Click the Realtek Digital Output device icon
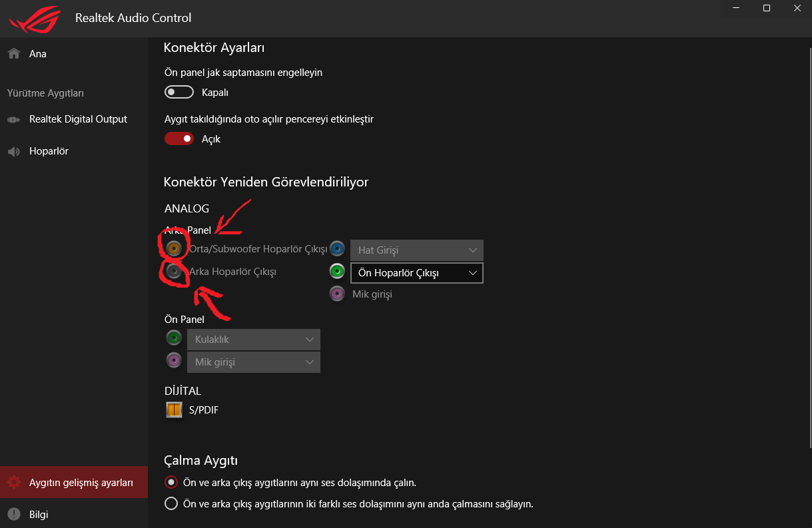This screenshot has height=528, width=812. point(13,120)
